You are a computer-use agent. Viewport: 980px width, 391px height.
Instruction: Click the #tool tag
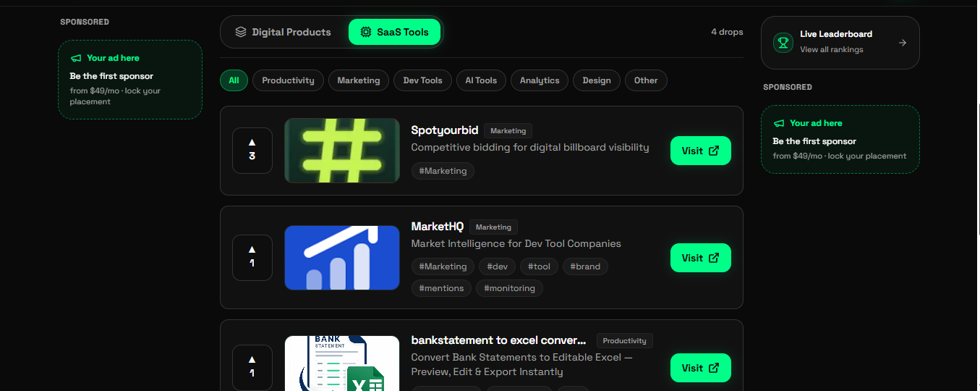coord(539,266)
